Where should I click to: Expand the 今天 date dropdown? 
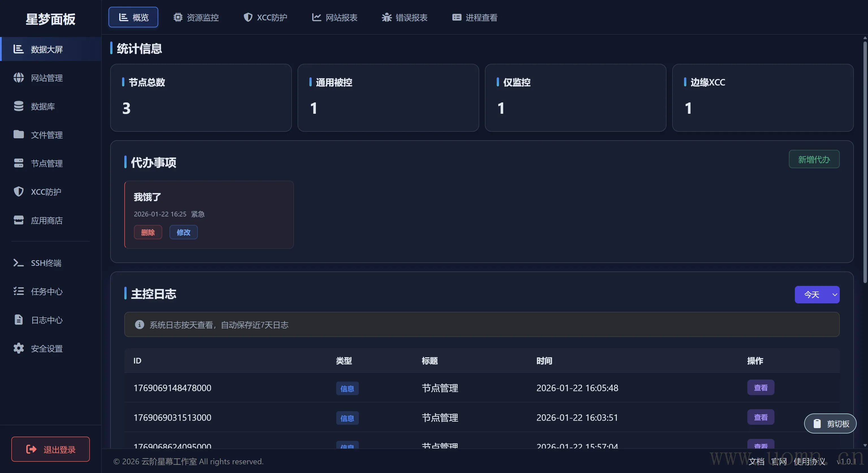(x=817, y=295)
